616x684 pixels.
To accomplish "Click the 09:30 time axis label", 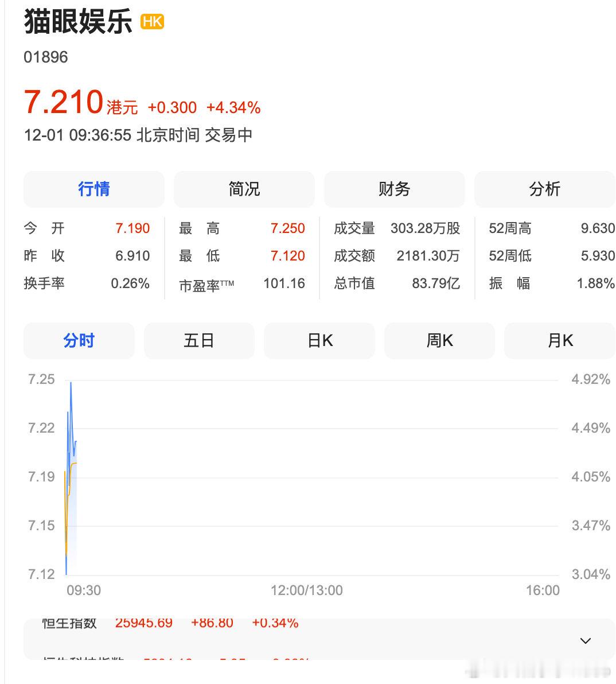I will 84,590.
